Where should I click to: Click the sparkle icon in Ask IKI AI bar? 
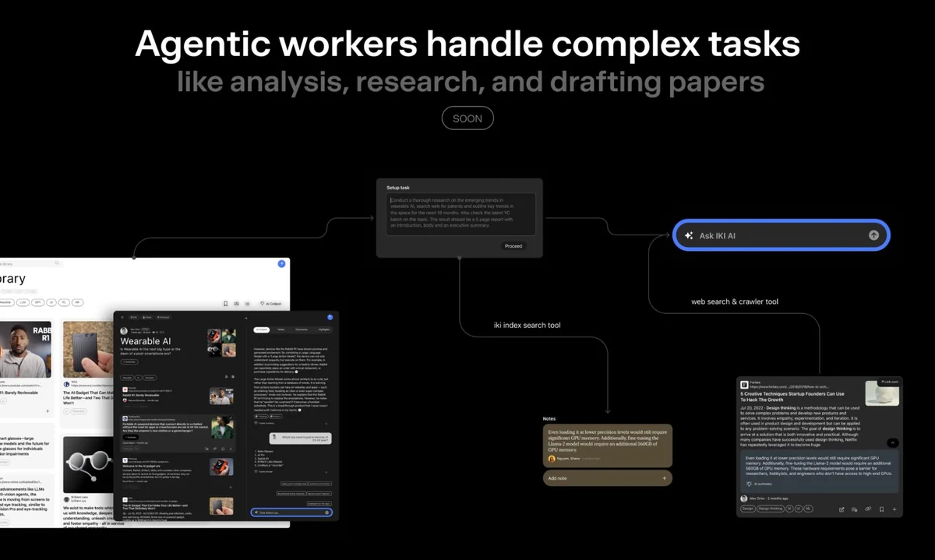click(x=689, y=235)
